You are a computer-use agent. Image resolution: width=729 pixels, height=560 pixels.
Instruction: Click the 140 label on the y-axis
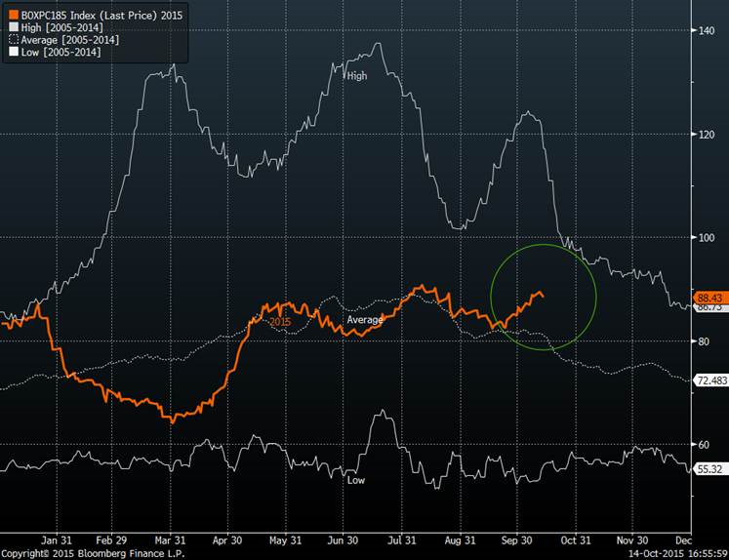[x=706, y=30]
